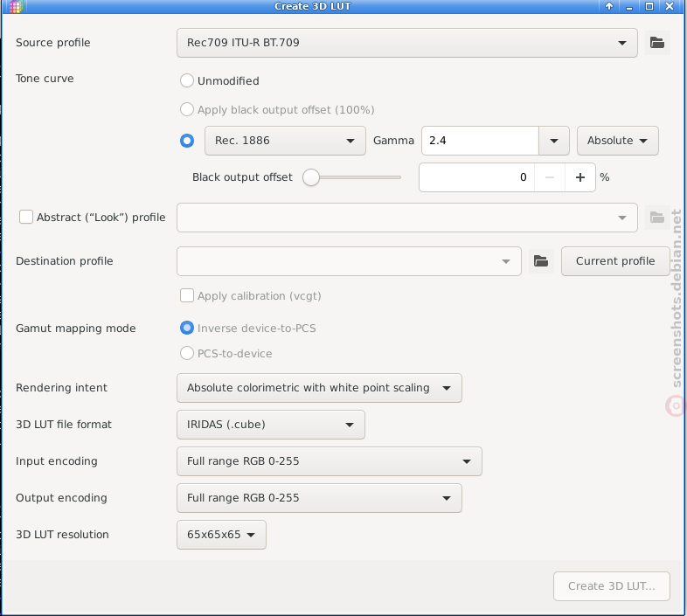The height and width of the screenshot is (616, 687).
Task: Click the shade window arrow icon in title bar
Action: point(609,6)
